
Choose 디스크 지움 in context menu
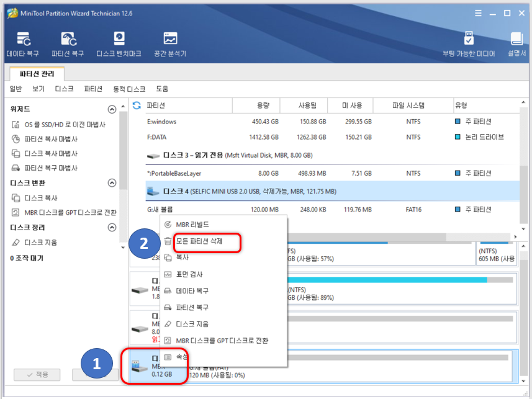(x=224, y=324)
